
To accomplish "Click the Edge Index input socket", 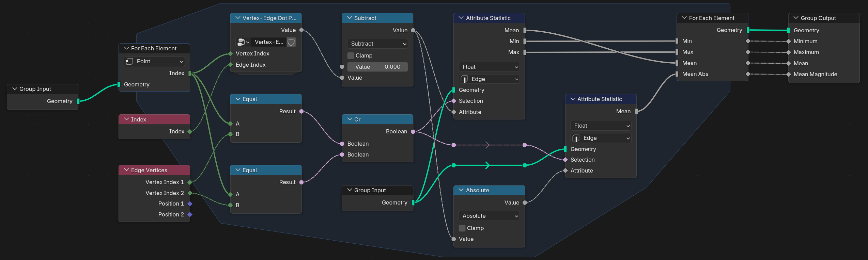I will [231, 65].
